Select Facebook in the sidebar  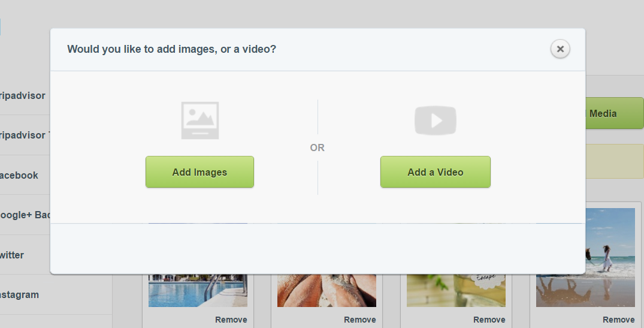pyautogui.click(x=20, y=175)
